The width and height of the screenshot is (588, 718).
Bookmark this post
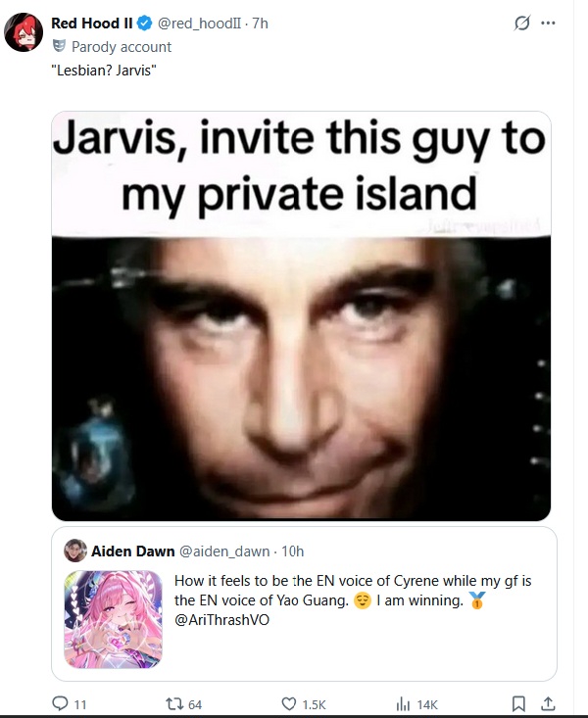click(518, 703)
